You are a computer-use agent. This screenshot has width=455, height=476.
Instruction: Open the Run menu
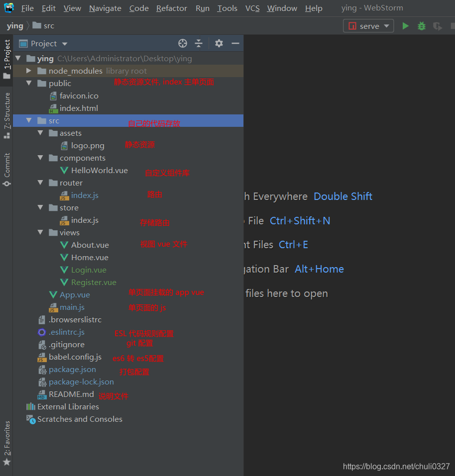203,8
